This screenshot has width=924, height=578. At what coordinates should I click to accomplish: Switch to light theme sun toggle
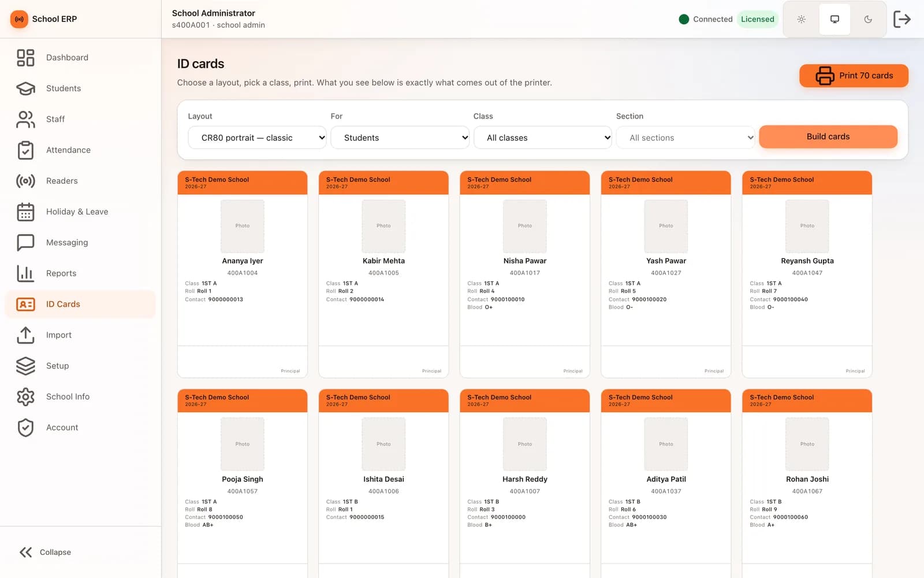pos(802,19)
